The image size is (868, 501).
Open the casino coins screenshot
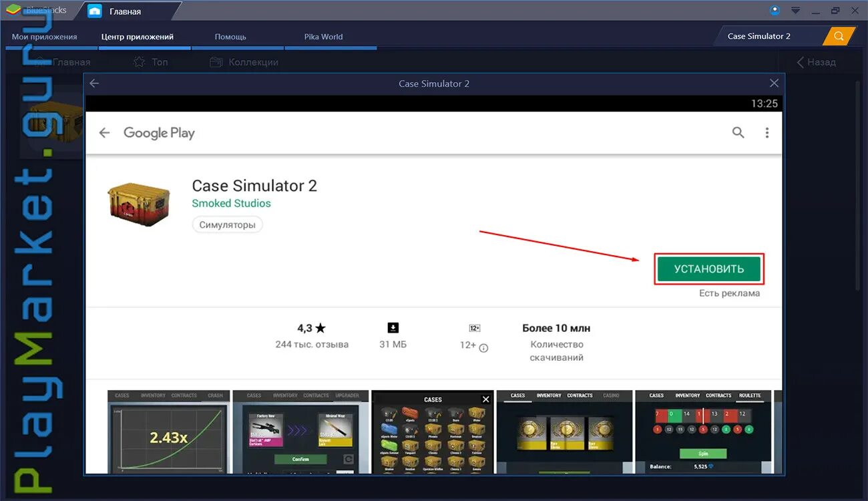tap(564, 432)
